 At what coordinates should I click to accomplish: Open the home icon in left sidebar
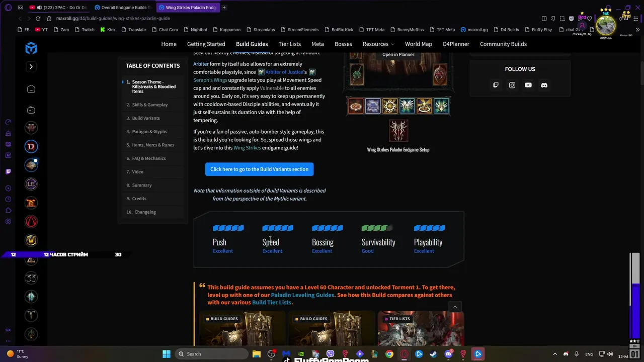coord(31,89)
